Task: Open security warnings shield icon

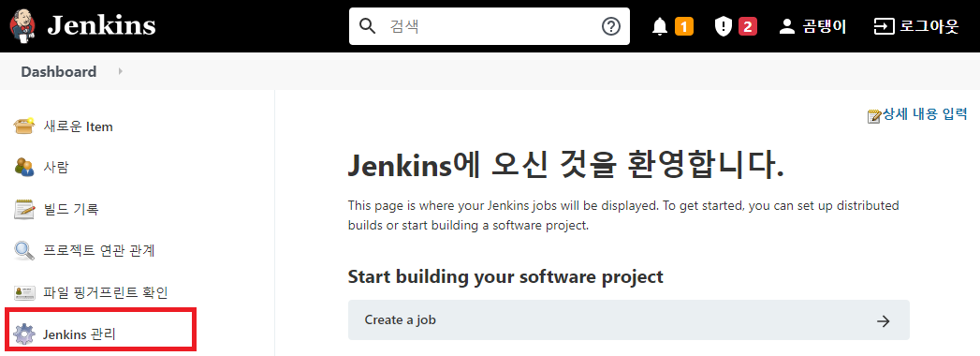Action: click(x=724, y=26)
